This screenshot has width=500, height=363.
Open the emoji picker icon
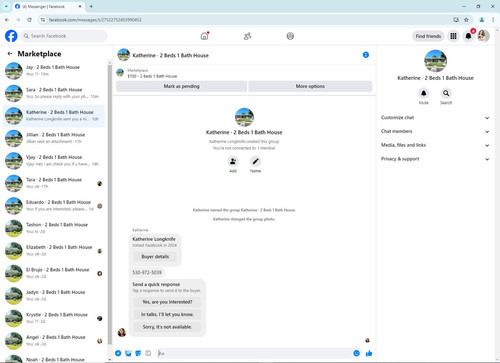click(356, 353)
